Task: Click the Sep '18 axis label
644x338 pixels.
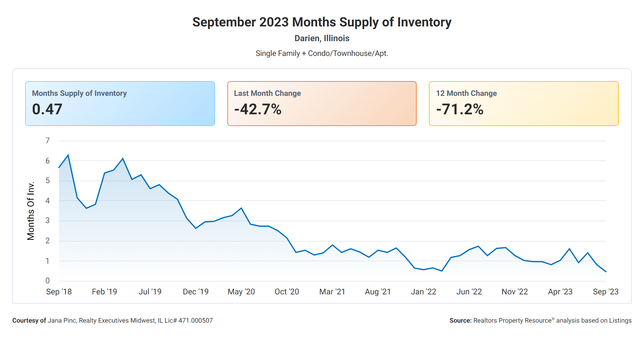Action: pyautogui.click(x=59, y=292)
